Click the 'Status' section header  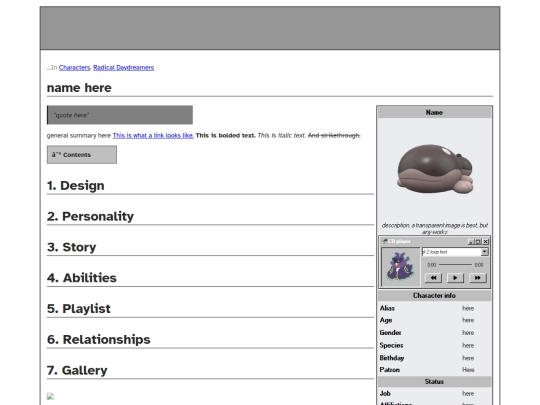(434, 382)
